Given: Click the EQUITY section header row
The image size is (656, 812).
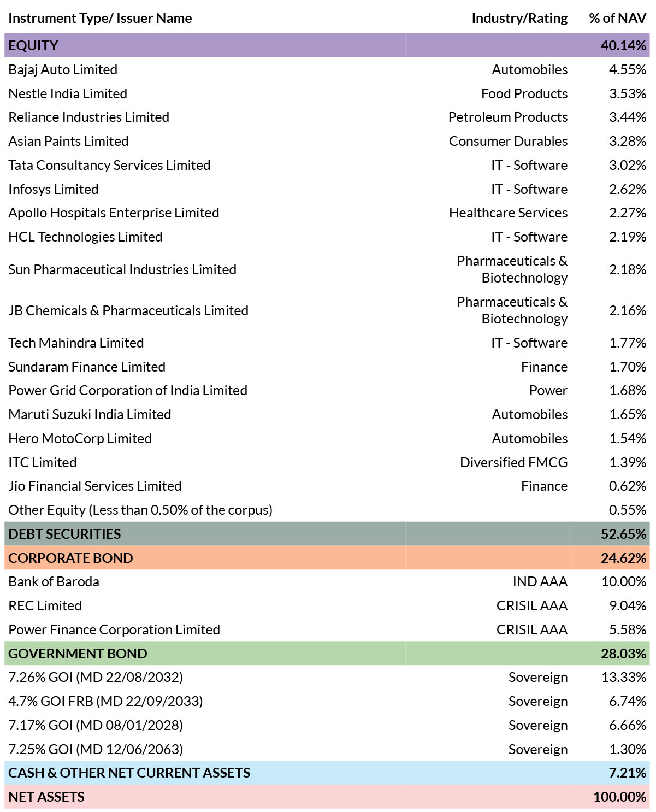Looking at the screenshot, I should (327, 45).
